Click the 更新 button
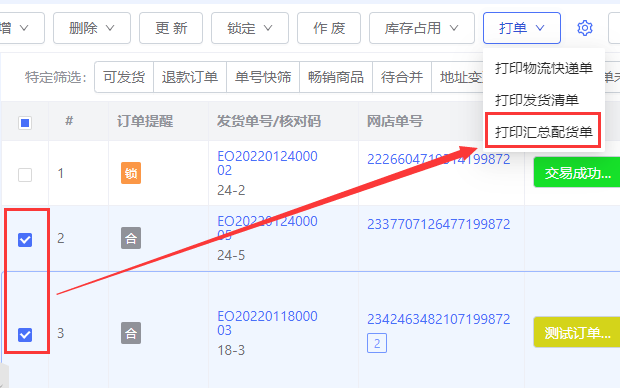This screenshot has height=388, width=620. (x=171, y=28)
